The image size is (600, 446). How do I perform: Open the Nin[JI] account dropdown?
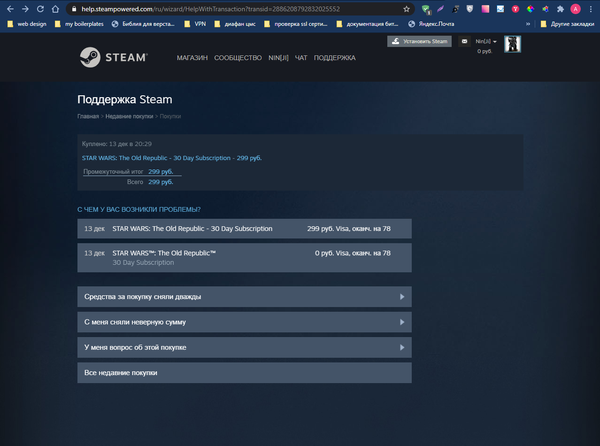pyautogui.click(x=486, y=41)
